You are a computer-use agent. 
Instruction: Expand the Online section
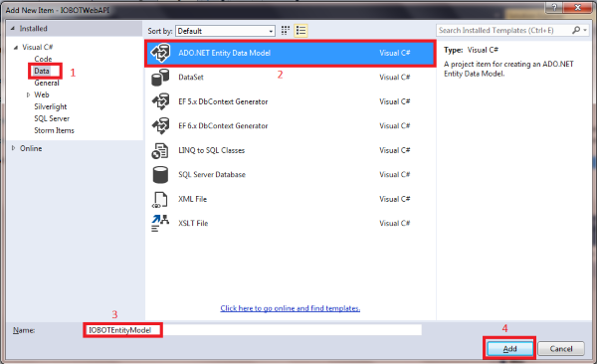click(x=13, y=148)
